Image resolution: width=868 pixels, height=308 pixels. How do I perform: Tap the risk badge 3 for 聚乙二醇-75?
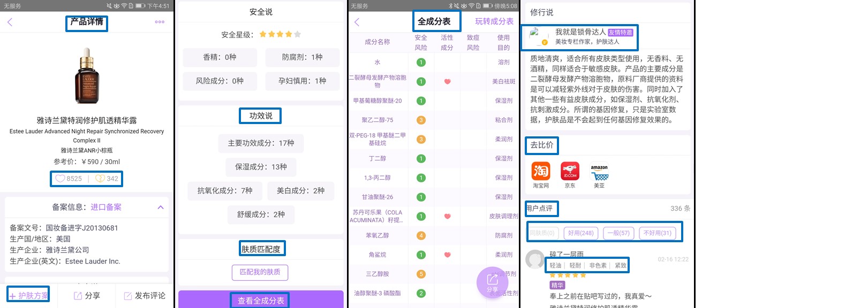[421, 120]
